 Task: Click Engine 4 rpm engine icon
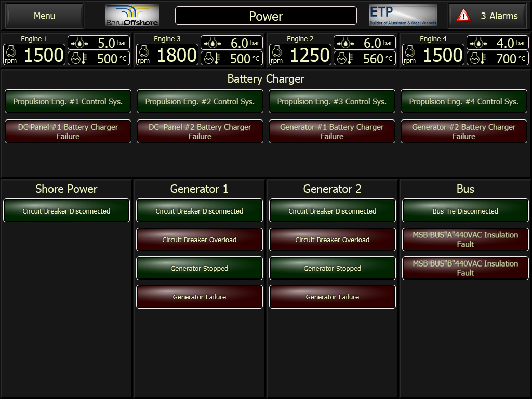pyautogui.click(x=410, y=51)
